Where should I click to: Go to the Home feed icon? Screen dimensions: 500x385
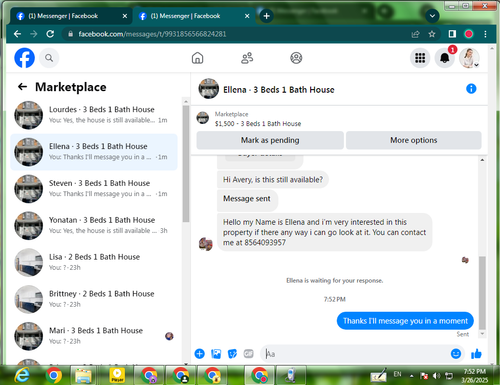click(x=197, y=58)
